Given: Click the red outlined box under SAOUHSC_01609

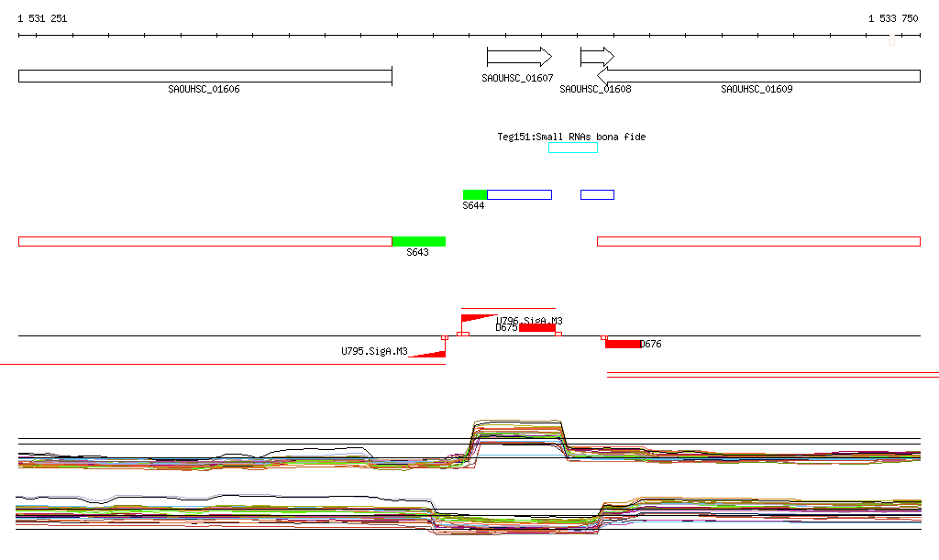Looking at the screenshot, I should pyautogui.click(x=758, y=242).
